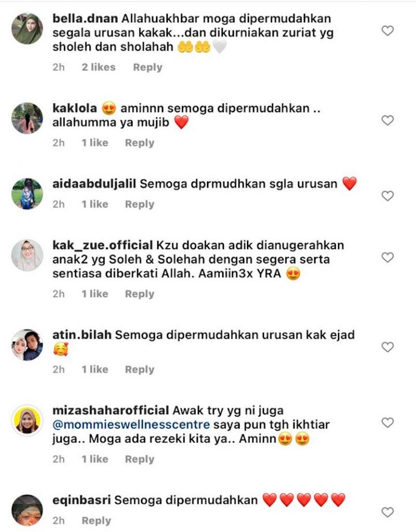The width and height of the screenshot is (416, 532).
Task: Reply to kak_zue.official's comment
Action: tap(139, 294)
